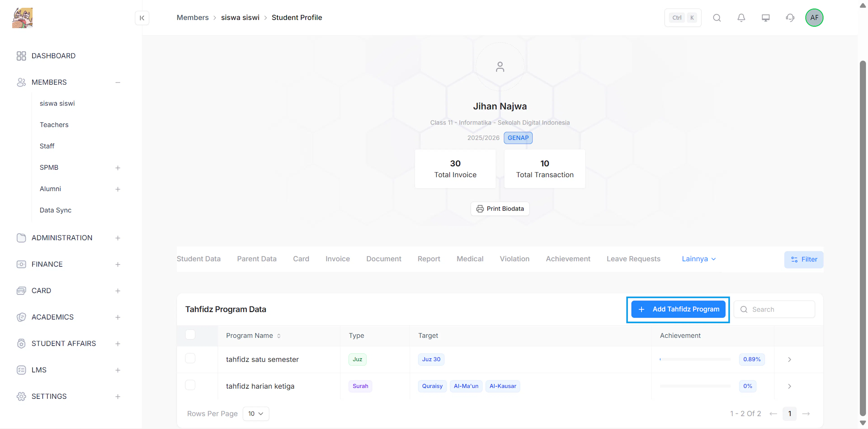The width and height of the screenshot is (868, 429).
Task: Expand the FINANCE section
Action: coord(118,265)
